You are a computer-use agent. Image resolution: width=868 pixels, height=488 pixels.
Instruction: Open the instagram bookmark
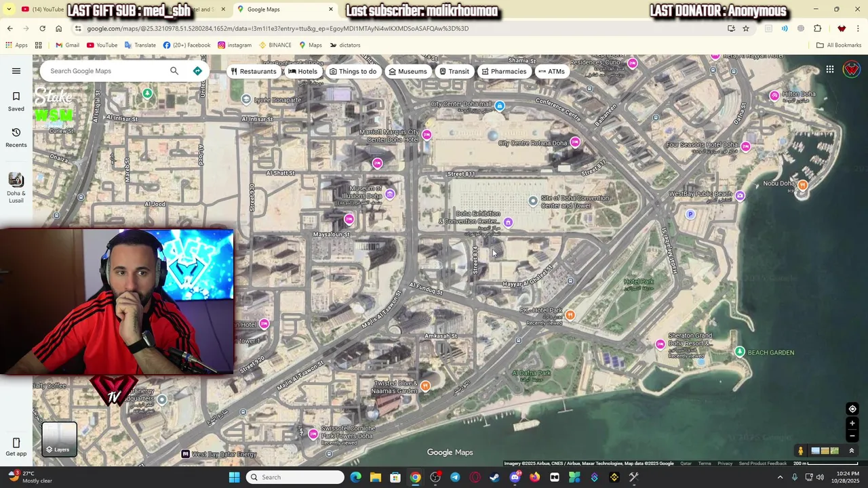(234, 45)
